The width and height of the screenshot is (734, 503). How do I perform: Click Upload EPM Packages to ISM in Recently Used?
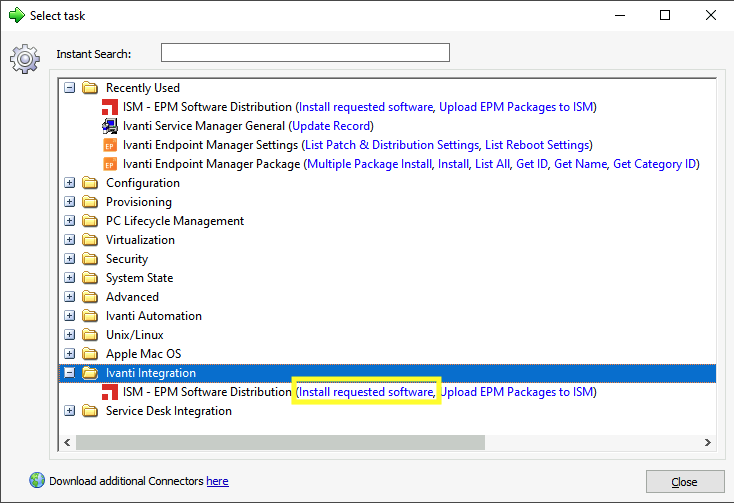(x=516, y=107)
